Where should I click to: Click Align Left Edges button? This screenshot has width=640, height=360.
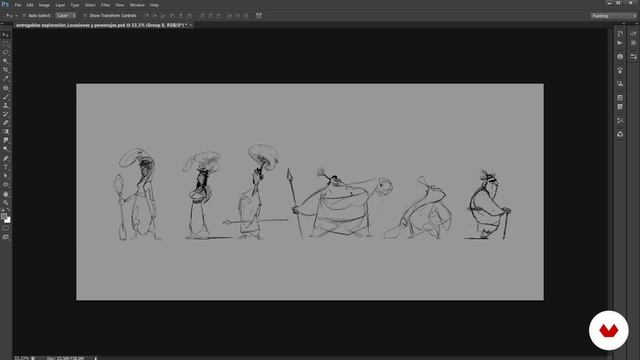(x=172, y=16)
